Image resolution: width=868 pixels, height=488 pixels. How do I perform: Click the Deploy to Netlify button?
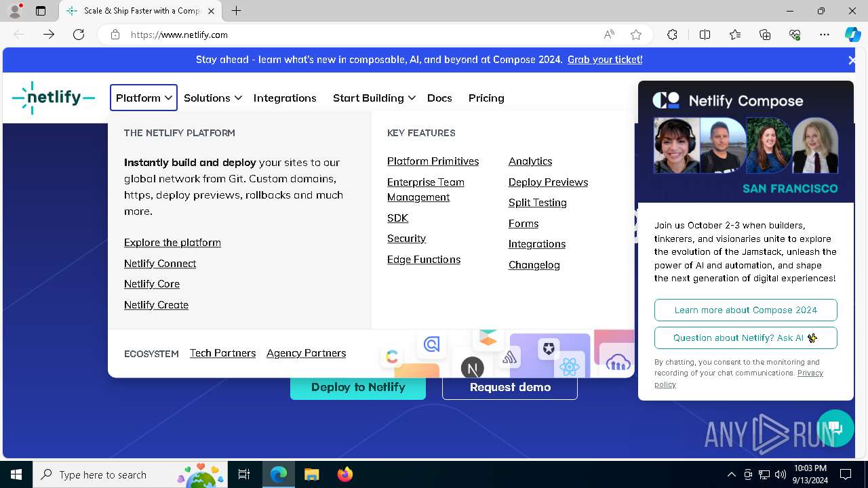358,387
